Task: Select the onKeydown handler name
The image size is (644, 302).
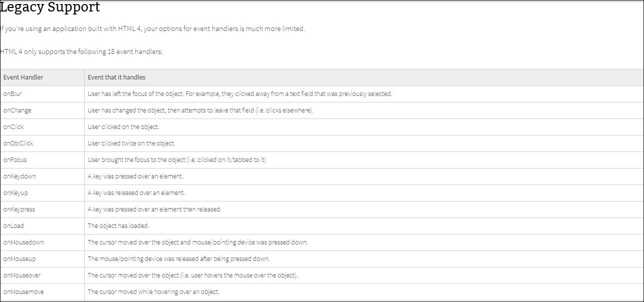Action: coord(19,176)
